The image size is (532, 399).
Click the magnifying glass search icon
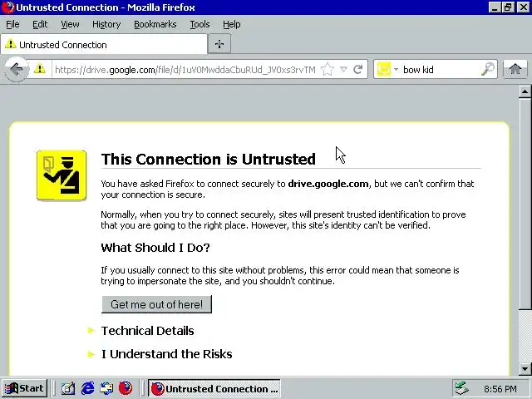tap(488, 69)
